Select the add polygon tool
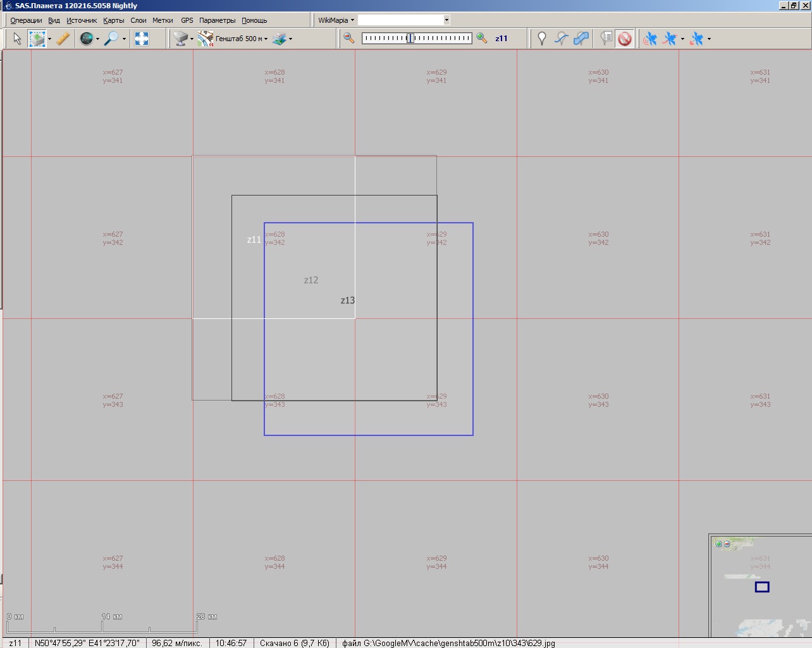 [x=581, y=39]
